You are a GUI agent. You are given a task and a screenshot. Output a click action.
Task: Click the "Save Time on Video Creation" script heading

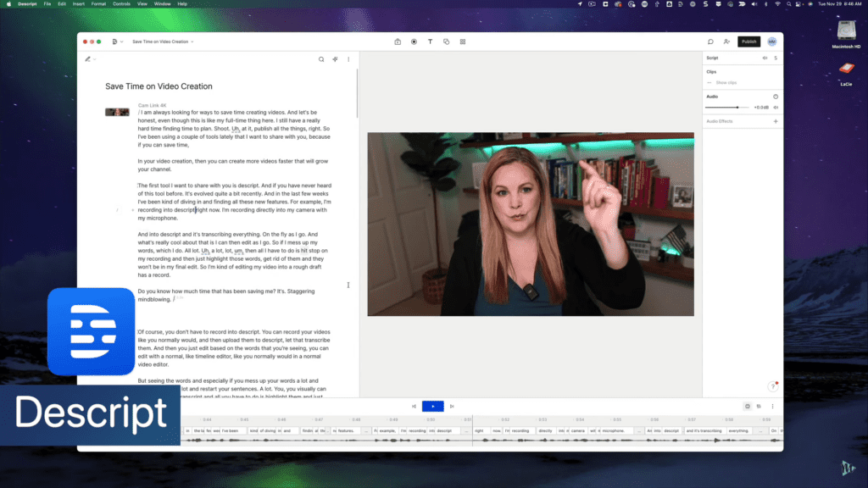coord(159,86)
